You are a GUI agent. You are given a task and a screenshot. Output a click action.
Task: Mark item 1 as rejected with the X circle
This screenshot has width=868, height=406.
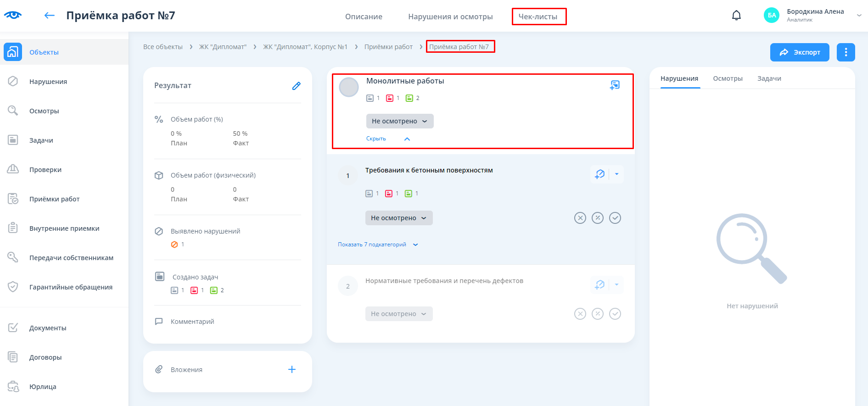(580, 218)
